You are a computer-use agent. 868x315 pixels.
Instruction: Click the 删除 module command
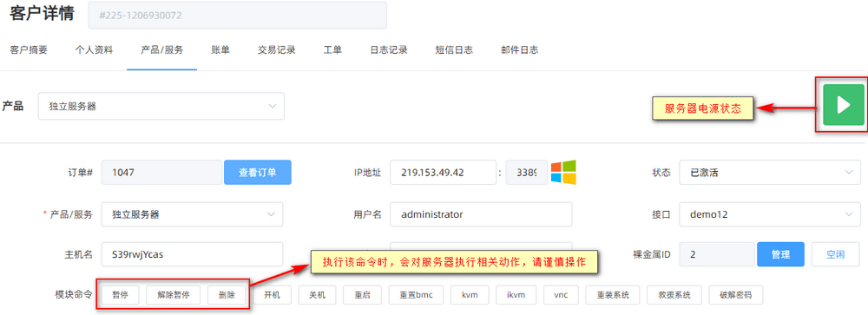pyautogui.click(x=227, y=295)
